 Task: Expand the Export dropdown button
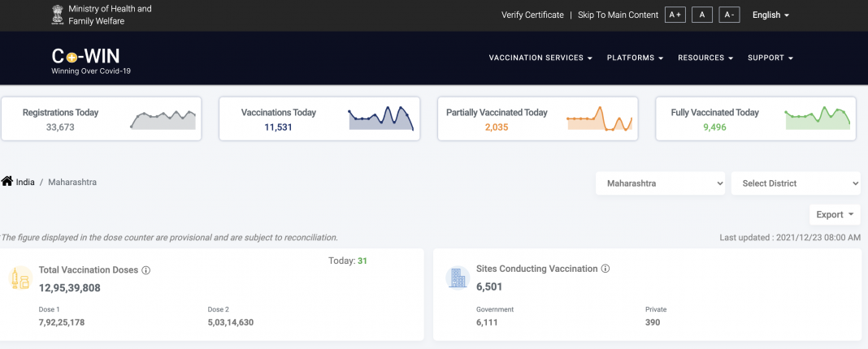[x=834, y=214]
